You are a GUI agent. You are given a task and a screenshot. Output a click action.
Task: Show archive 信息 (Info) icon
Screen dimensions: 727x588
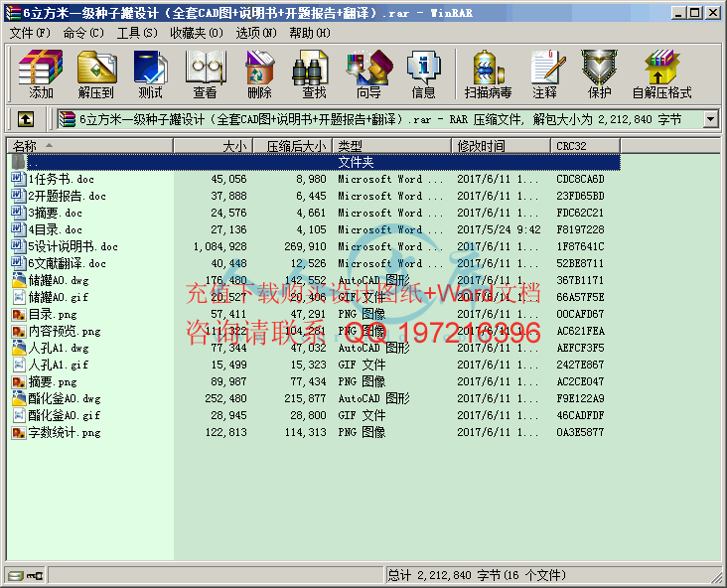[423, 74]
